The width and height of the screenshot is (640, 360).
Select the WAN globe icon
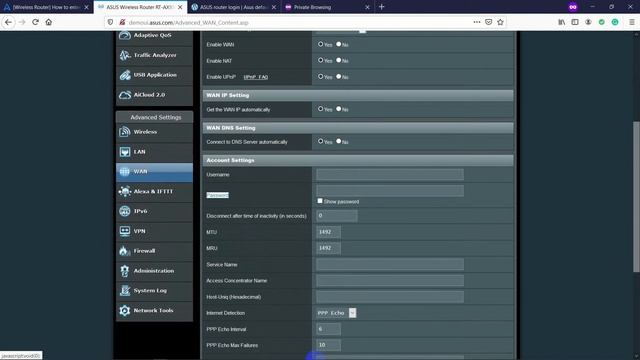tap(125, 172)
